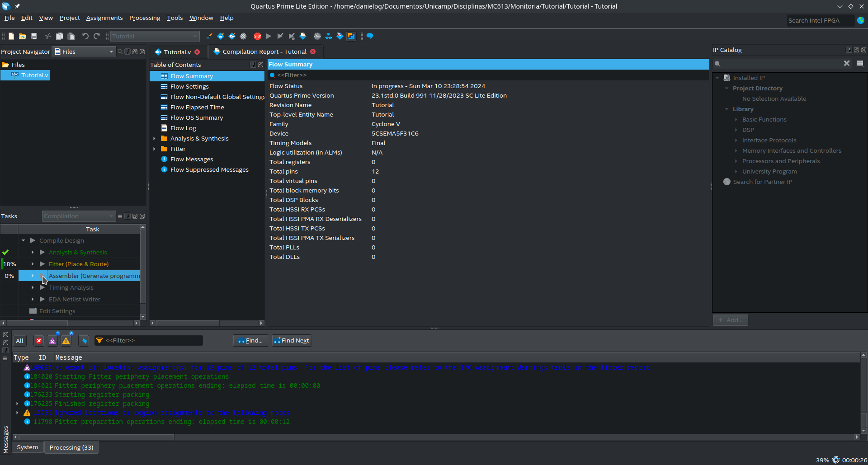The width and height of the screenshot is (868, 465).
Task: Click the Save (floppy disk) icon
Action: [34, 36]
